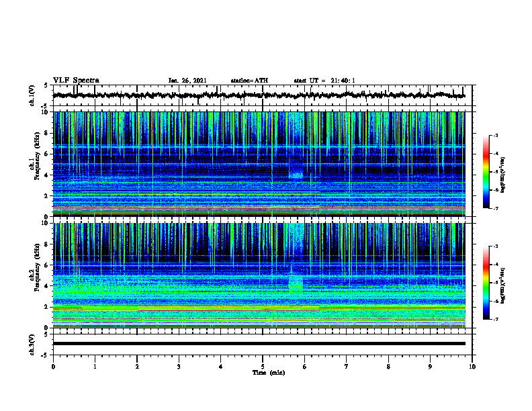532x411 pixels.
Task: Click the "5" tick on ch.1(V) axis
Action: pos(46,86)
